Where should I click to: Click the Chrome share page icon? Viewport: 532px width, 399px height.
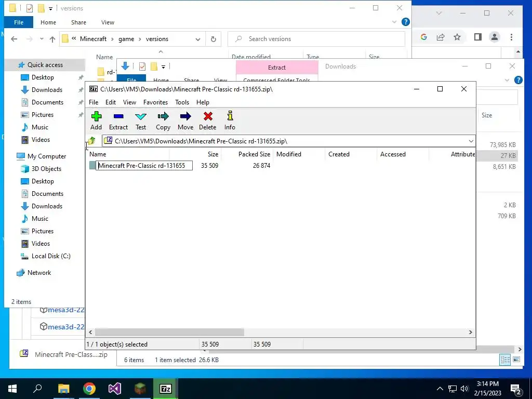tap(441, 37)
